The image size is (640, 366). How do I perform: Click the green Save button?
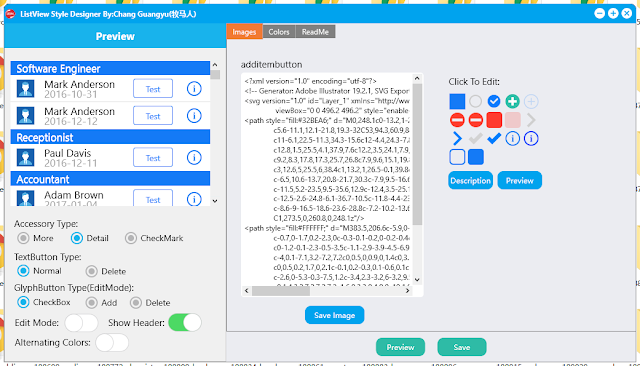(462, 347)
